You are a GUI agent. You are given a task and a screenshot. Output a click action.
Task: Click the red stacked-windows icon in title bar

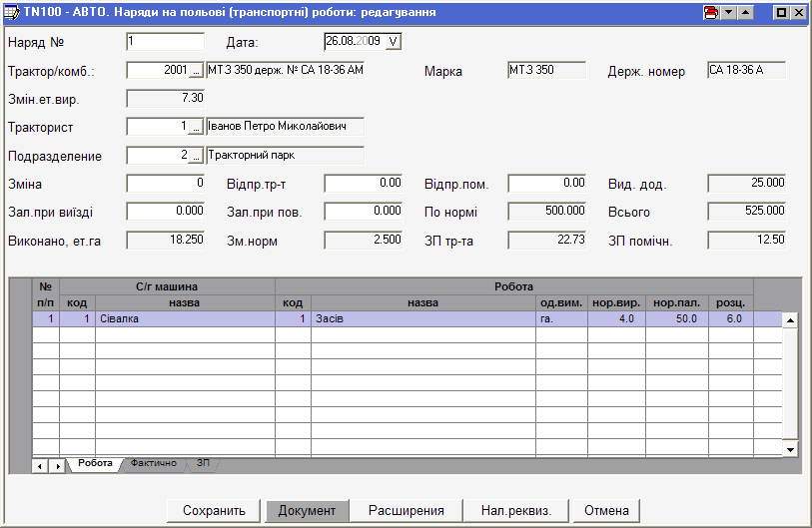[711, 12]
